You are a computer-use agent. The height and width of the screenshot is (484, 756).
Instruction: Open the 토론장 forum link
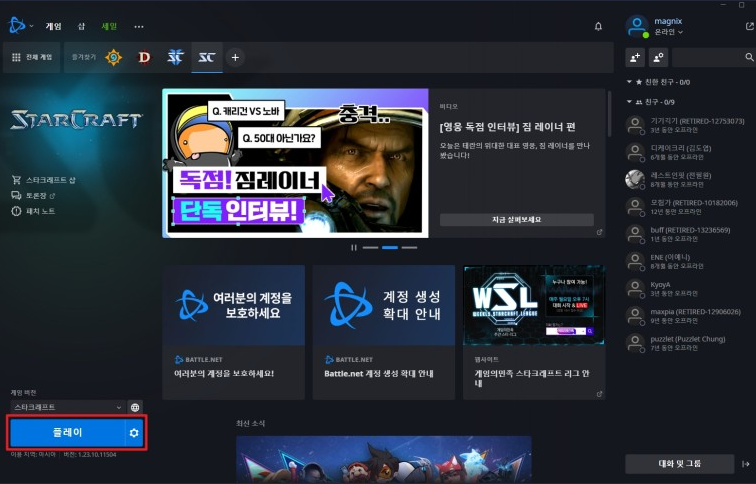(x=33, y=195)
